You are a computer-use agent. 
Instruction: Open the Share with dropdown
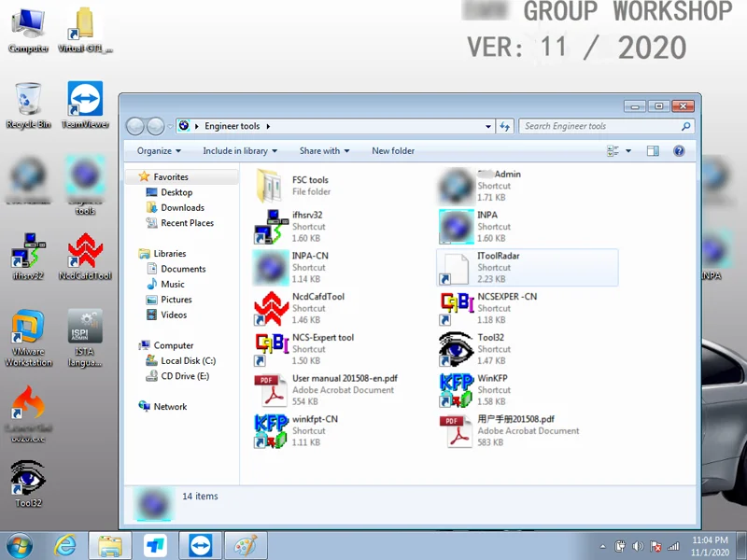pyautogui.click(x=324, y=151)
